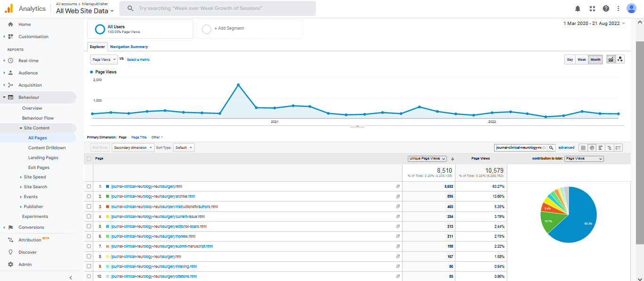
Task: Tick the checkbox for row 1 page
Action: click(x=89, y=187)
